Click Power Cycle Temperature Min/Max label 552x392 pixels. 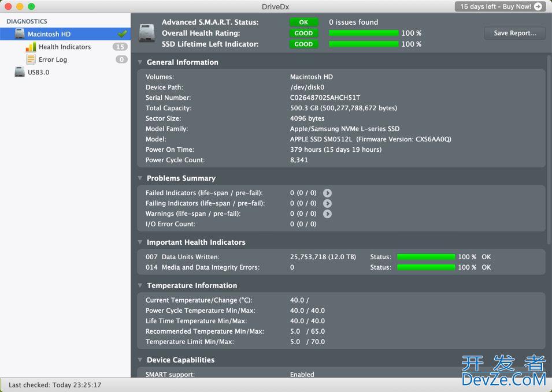pyautogui.click(x=201, y=311)
